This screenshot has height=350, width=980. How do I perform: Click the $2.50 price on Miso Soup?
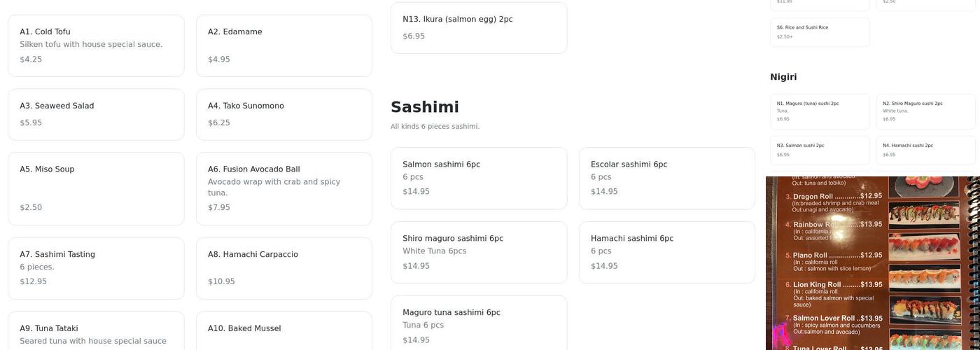[31, 208]
